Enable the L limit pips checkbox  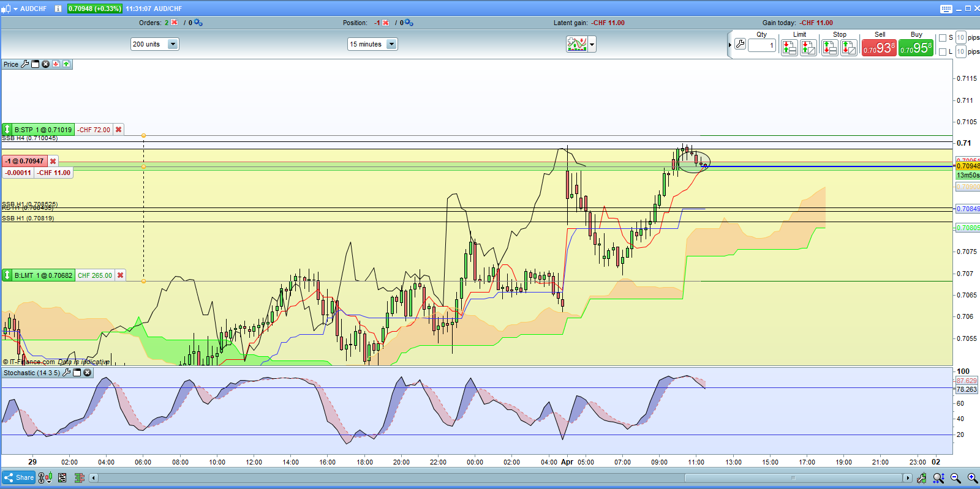(943, 52)
